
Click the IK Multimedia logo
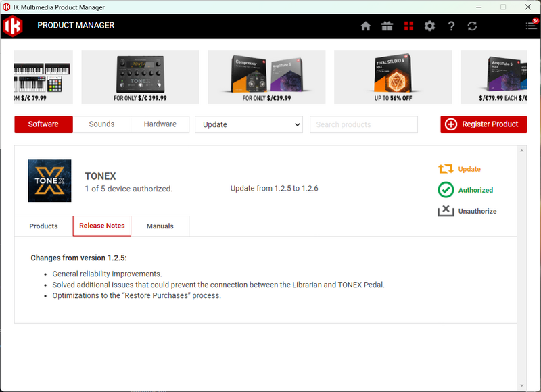(x=12, y=26)
